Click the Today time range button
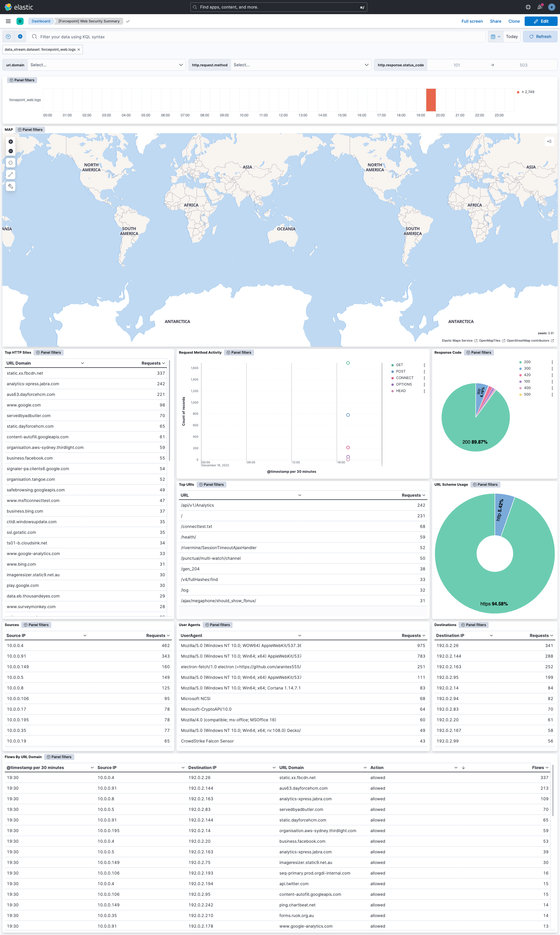This screenshot has width=560, height=935. (512, 37)
